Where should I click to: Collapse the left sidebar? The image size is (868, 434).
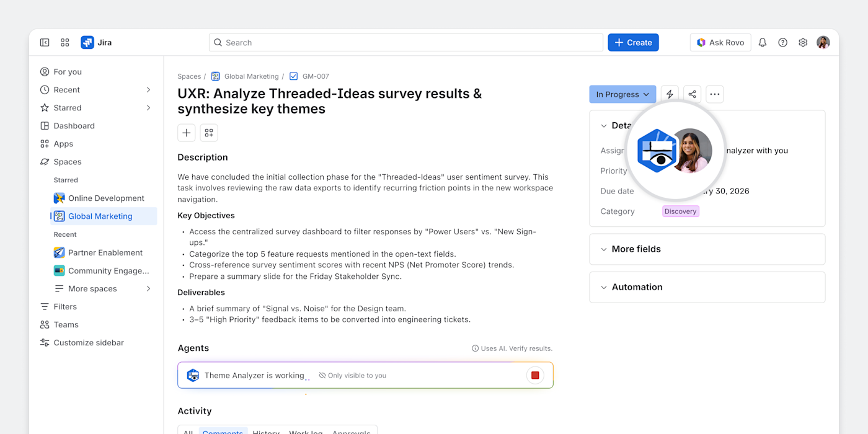pyautogui.click(x=45, y=42)
